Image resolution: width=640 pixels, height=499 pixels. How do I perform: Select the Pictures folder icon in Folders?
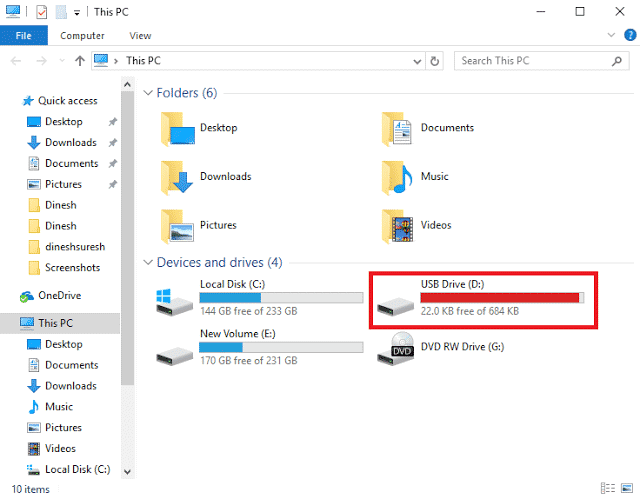[177, 226]
